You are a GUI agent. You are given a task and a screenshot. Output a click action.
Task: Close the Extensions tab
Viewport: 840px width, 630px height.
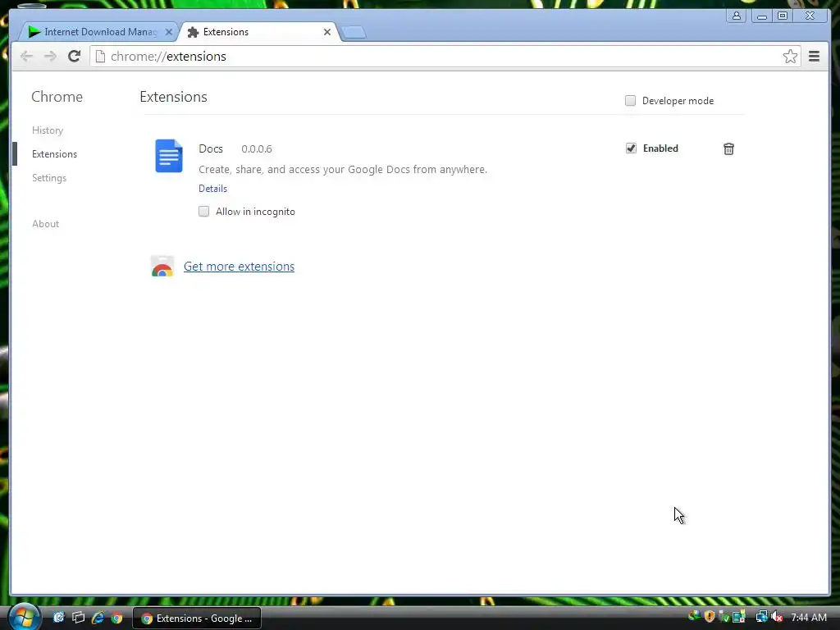click(x=326, y=32)
